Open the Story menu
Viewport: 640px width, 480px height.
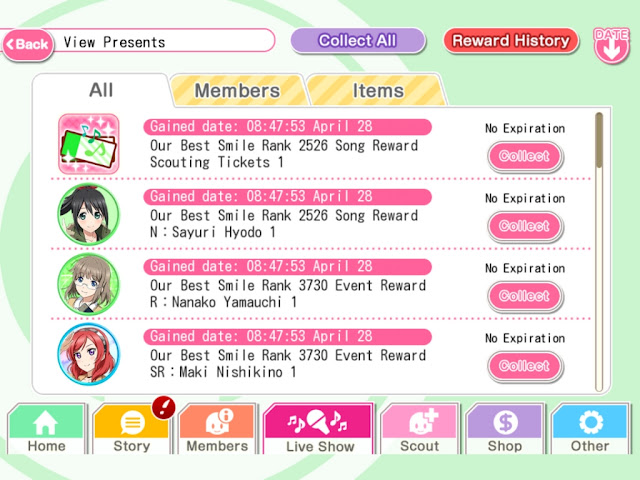(x=131, y=429)
